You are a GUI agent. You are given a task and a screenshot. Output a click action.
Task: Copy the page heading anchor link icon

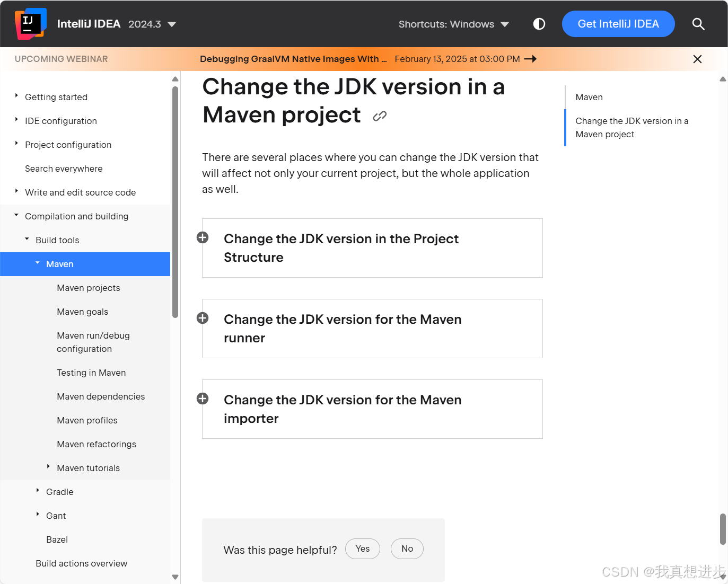[x=380, y=116]
